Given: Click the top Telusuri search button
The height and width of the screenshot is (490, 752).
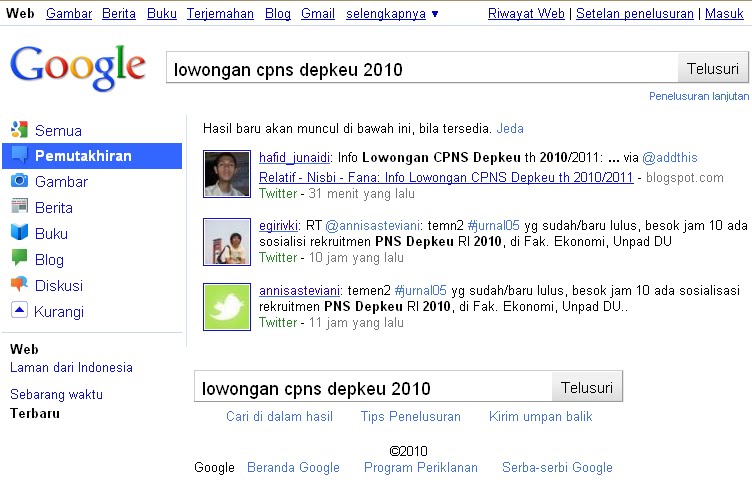Looking at the screenshot, I should (713, 69).
